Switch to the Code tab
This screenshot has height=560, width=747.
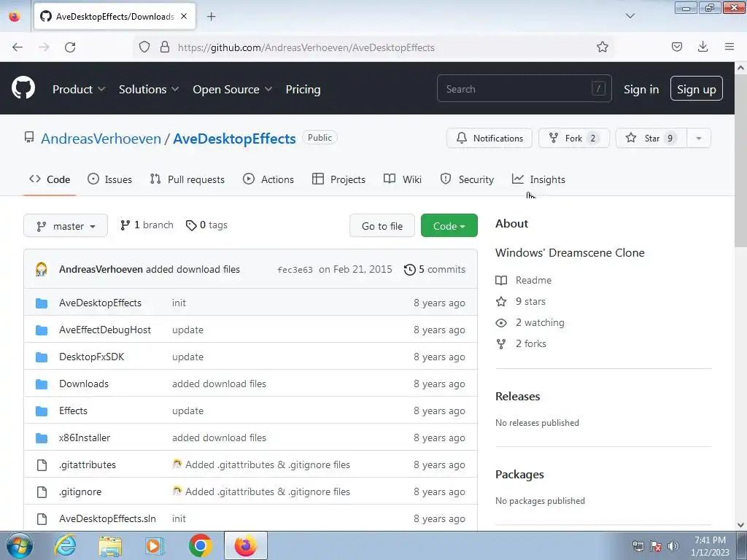tap(50, 179)
